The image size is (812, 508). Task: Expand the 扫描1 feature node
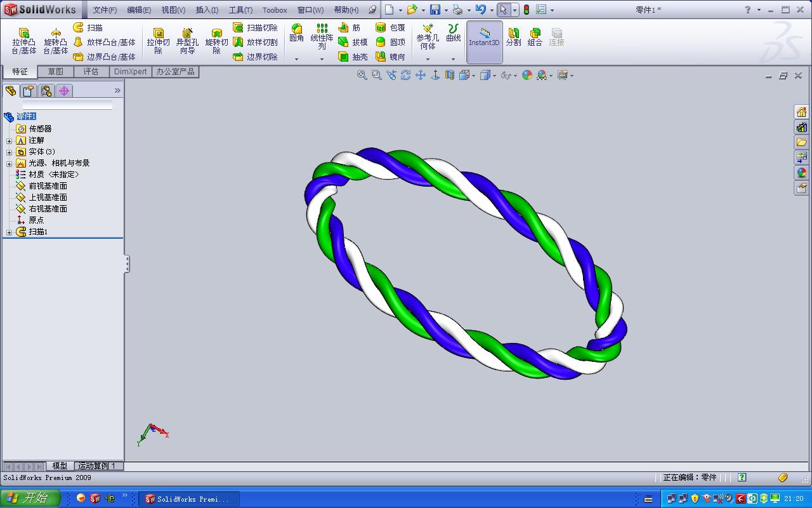click(x=9, y=232)
